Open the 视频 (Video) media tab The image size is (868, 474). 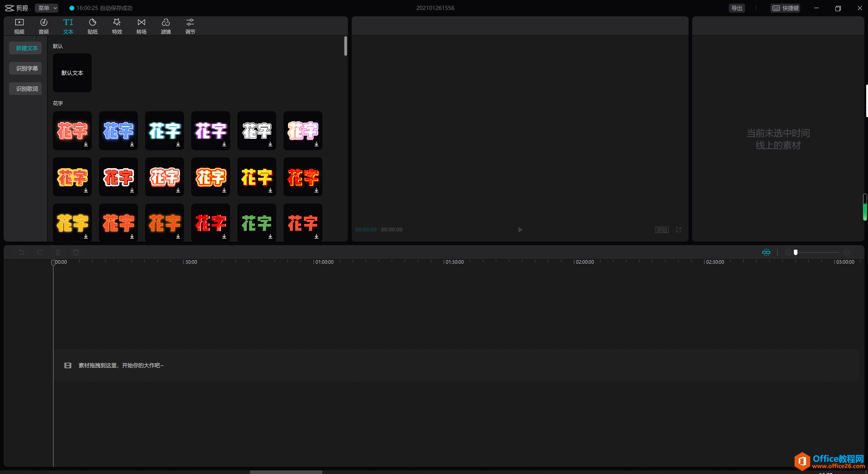coord(19,26)
